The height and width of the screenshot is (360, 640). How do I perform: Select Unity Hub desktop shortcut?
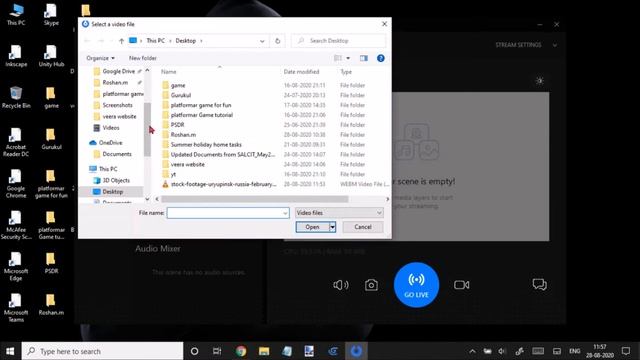point(51,56)
